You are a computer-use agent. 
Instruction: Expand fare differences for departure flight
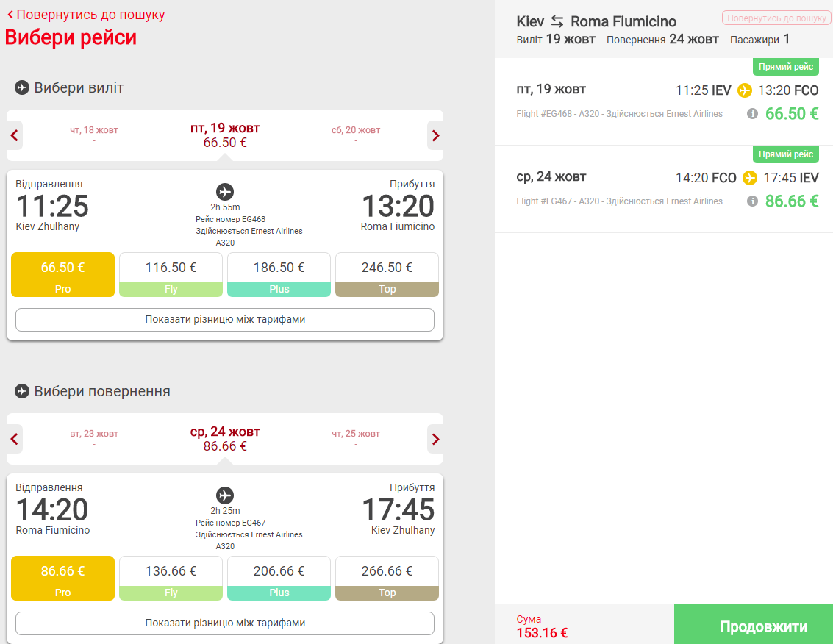tap(225, 319)
